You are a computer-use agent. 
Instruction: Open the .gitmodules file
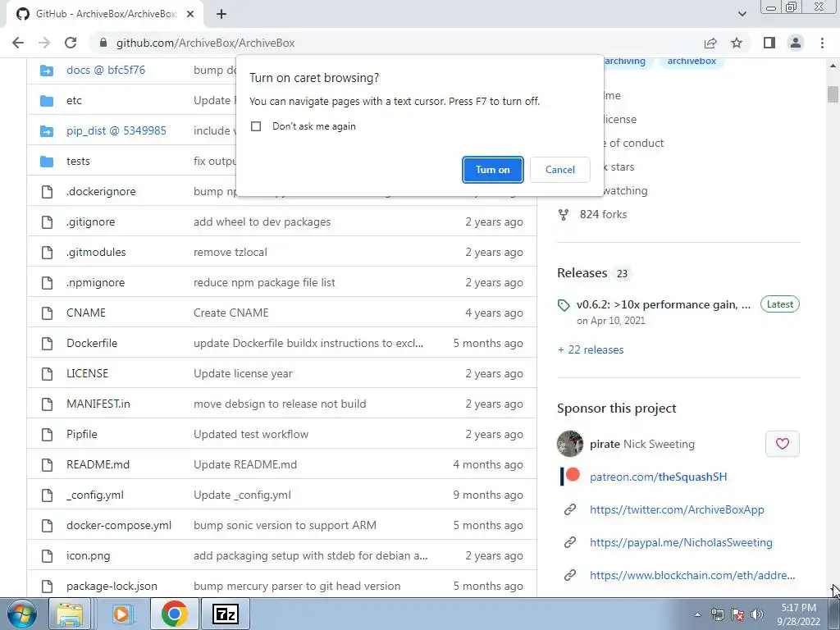(96, 253)
